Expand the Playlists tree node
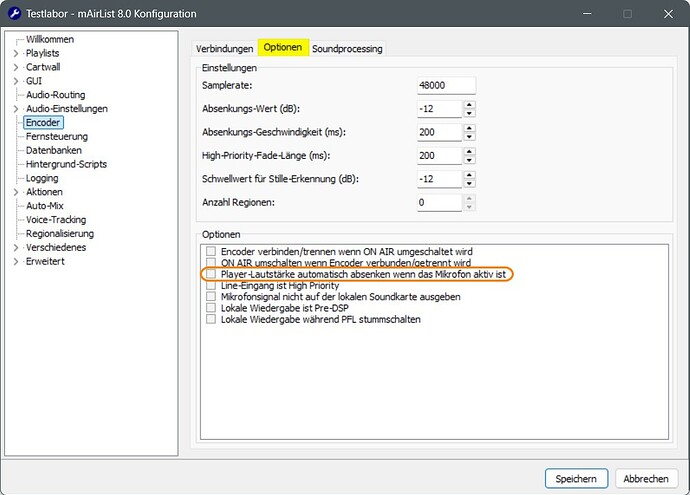The height and width of the screenshot is (495, 690). click(x=16, y=53)
